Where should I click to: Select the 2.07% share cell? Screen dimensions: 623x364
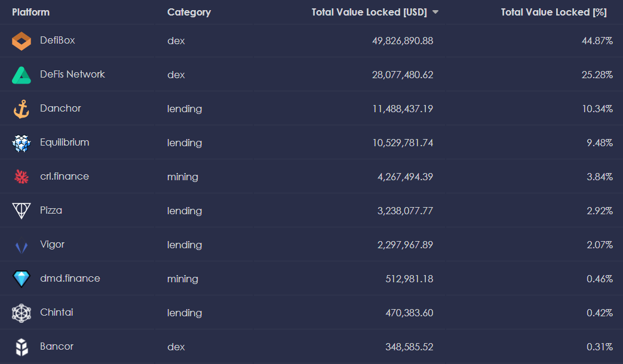pos(600,245)
